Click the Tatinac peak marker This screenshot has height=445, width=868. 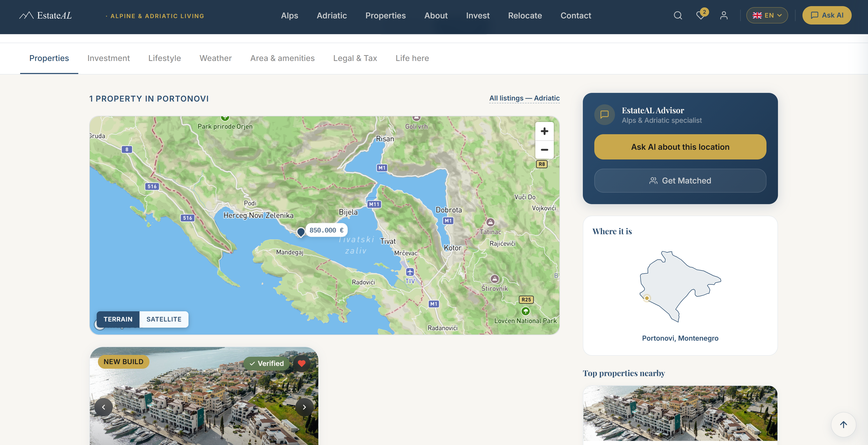click(x=490, y=222)
